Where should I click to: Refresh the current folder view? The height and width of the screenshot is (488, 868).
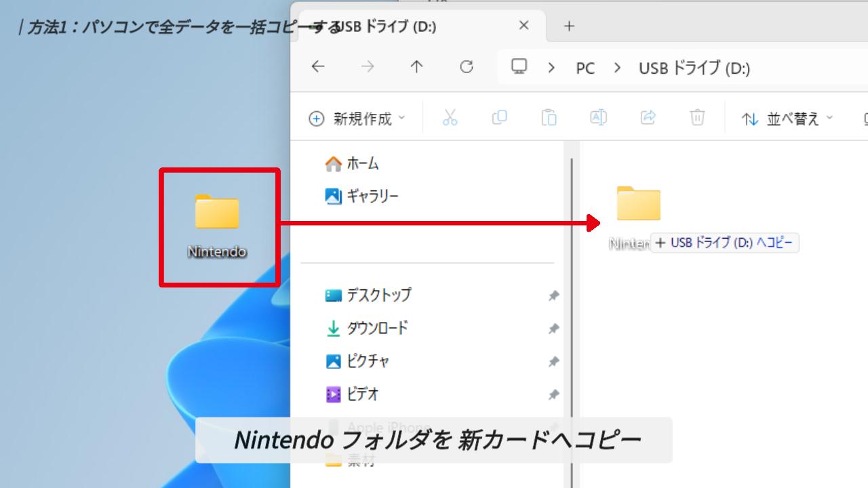tap(467, 67)
